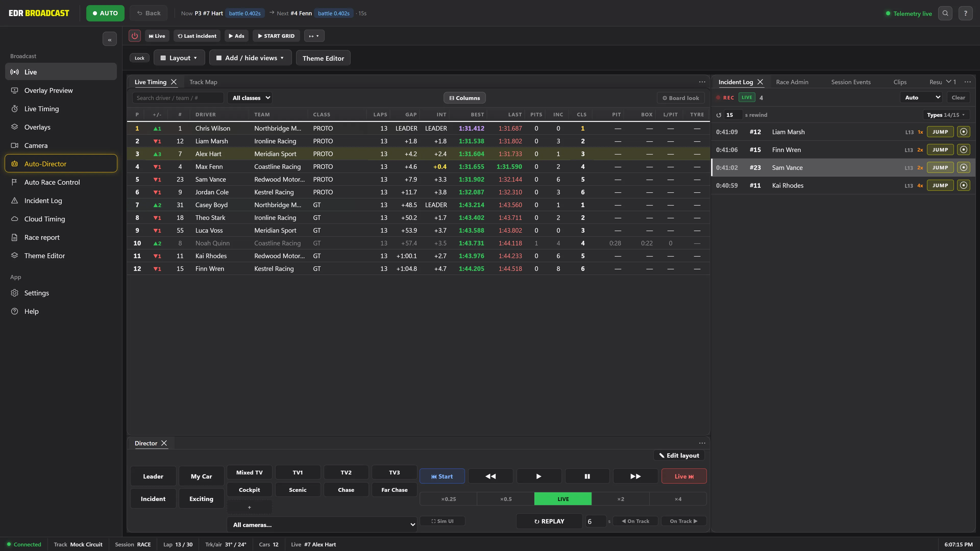Click the rewind double-arrow playback button

[x=490, y=477]
